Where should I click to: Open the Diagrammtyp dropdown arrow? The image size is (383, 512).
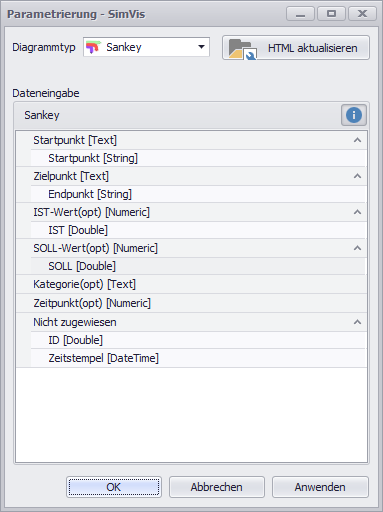point(201,47)
